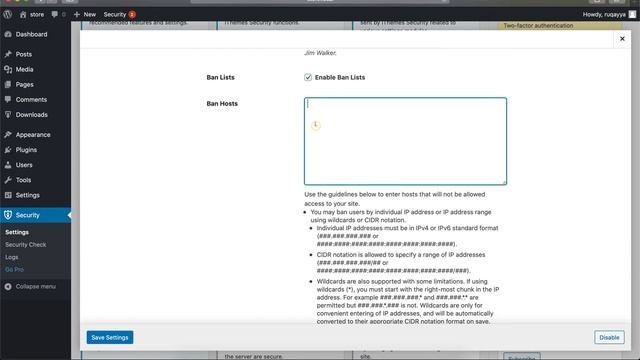Click the Users person icon
The width and height of the screenshot is (640, 360).
pyautogui.click(x=8, y=165)
